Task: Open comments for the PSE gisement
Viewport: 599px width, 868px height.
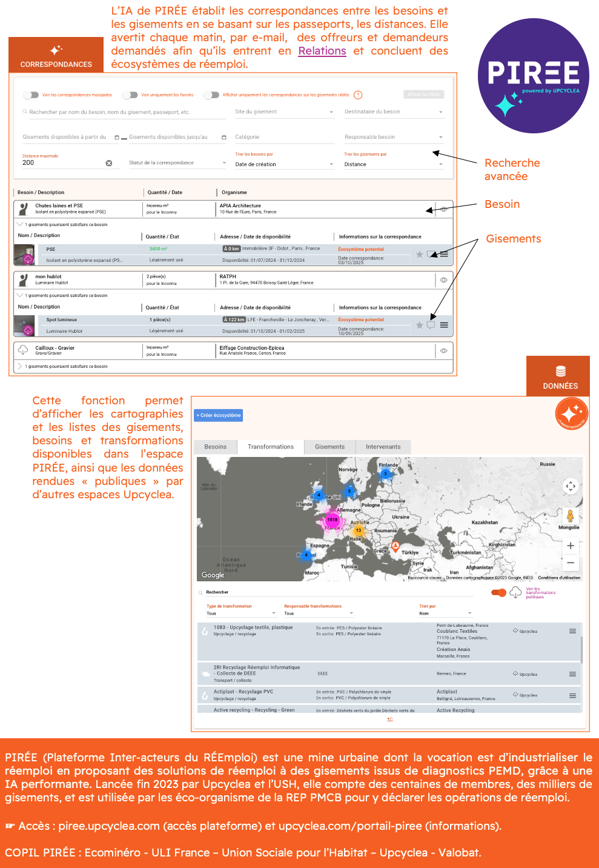Action: (431, 254)
